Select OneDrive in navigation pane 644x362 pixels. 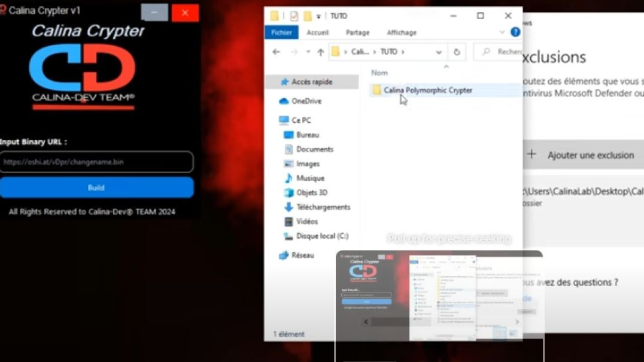click(x=306, y=101)
